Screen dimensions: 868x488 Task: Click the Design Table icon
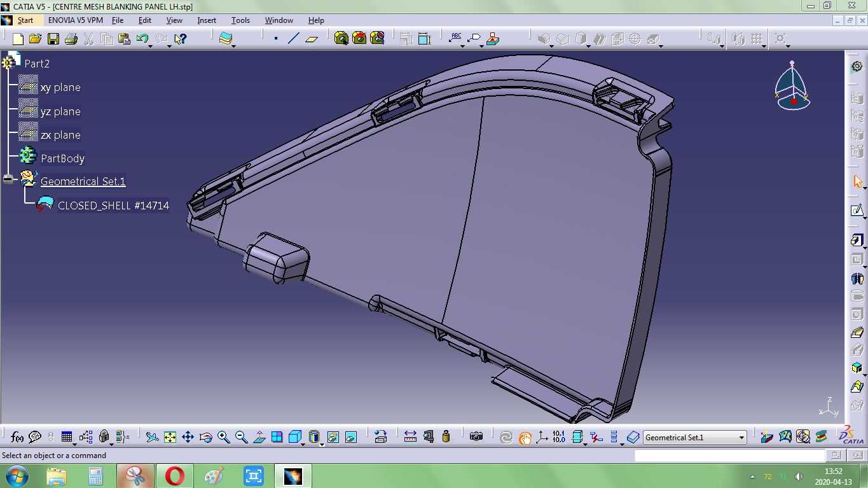tap(67, 437)
